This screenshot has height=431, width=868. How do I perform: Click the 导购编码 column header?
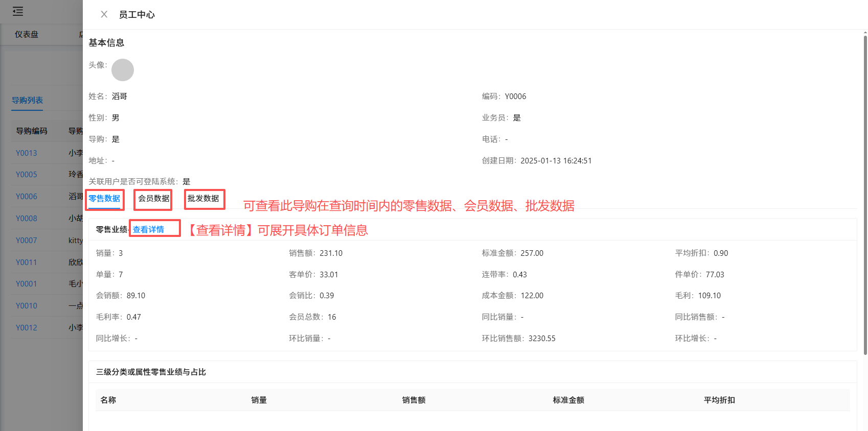point(32,131)
